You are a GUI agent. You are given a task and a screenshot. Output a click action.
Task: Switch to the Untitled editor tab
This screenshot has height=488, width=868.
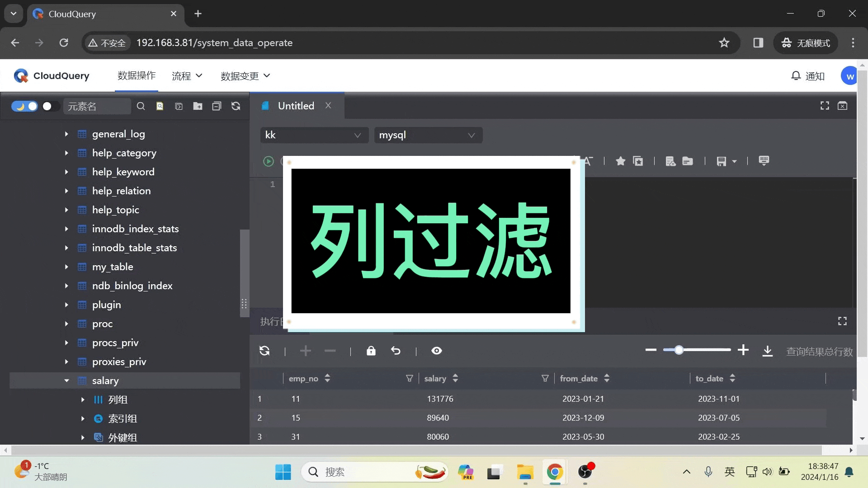(x=296, y=105)
